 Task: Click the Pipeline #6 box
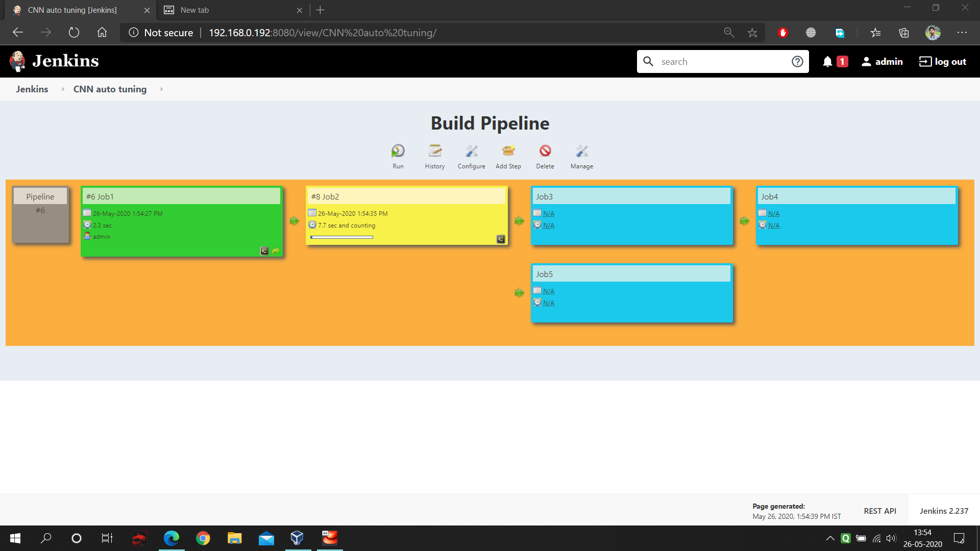(40, 214)
